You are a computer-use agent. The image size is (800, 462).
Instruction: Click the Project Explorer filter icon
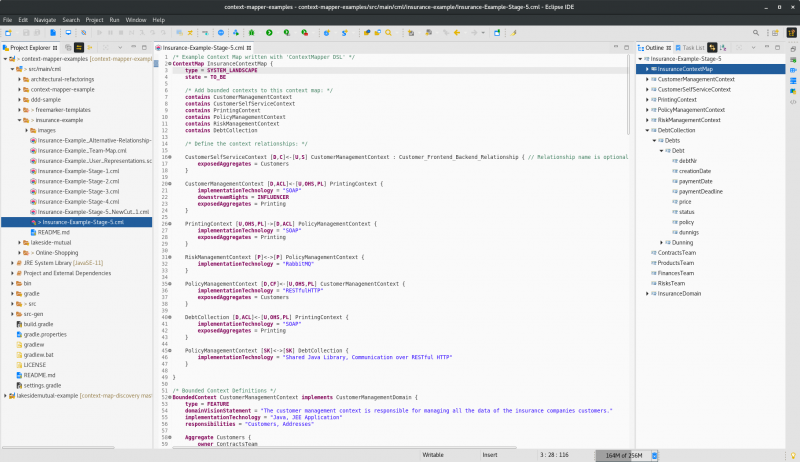(x=90, y=47)
